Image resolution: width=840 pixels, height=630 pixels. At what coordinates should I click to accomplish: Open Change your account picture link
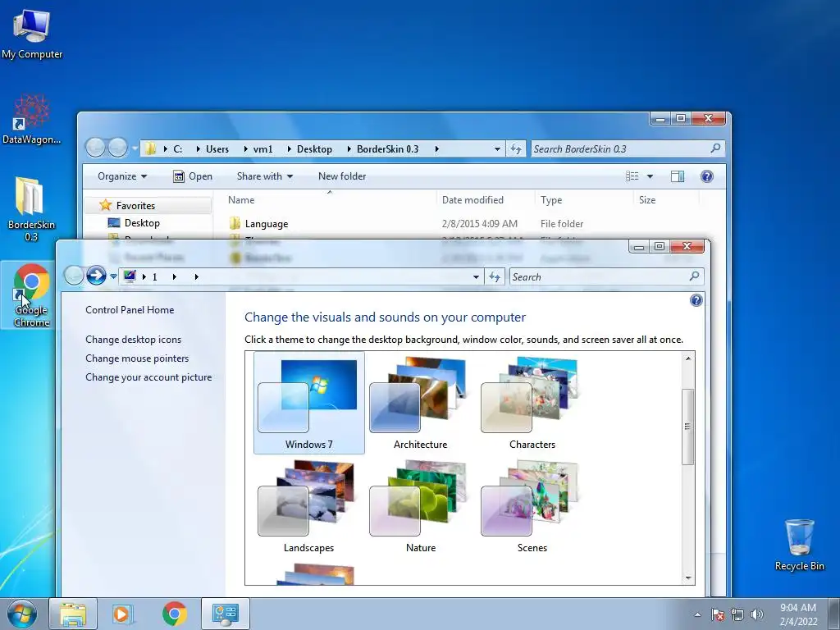[x=148, y=377]
